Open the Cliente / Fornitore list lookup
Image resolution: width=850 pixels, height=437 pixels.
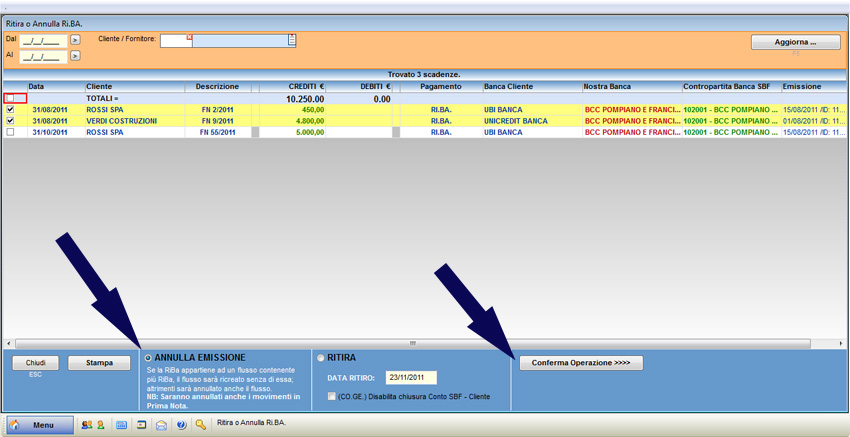pyautogui.click(x=292, y=40)
